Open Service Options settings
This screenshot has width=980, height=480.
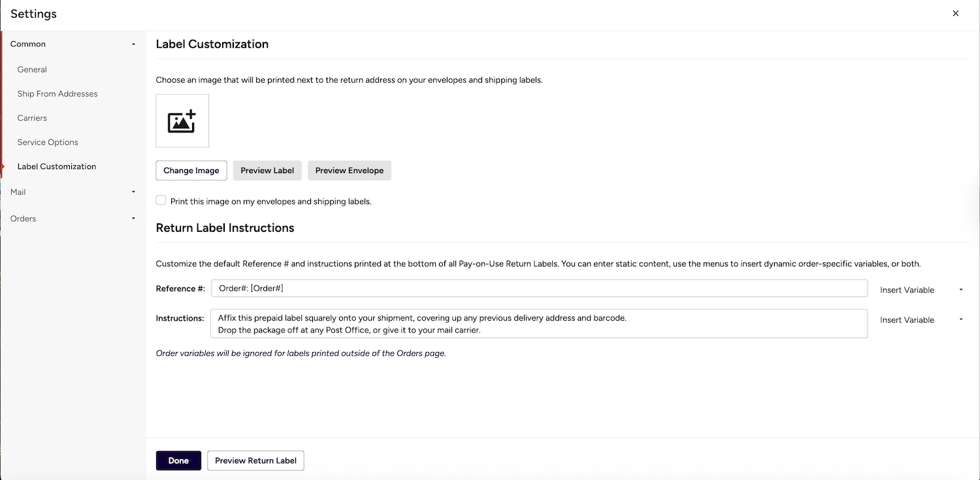click(x=48, y=142)
